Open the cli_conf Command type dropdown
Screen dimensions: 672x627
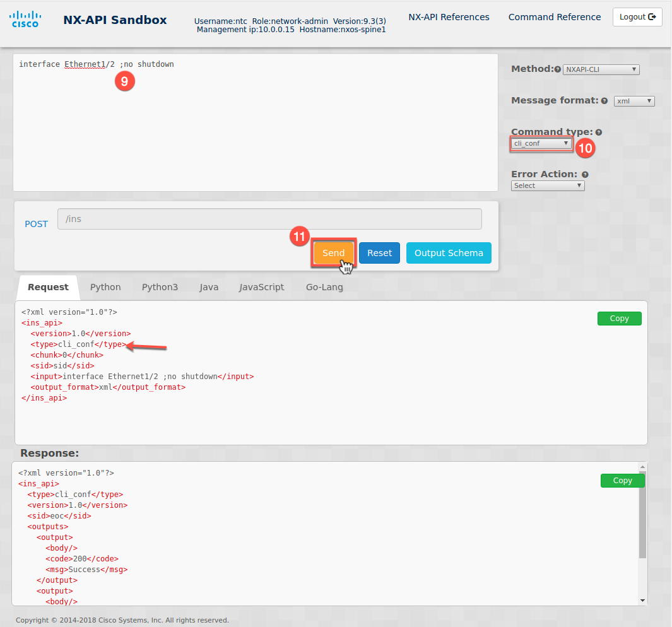click(541, 144)
